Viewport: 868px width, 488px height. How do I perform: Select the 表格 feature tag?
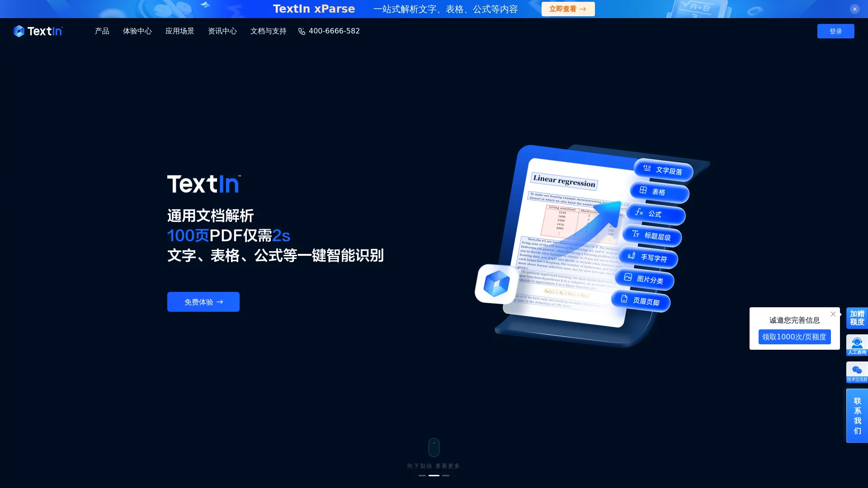click(659, 192)
